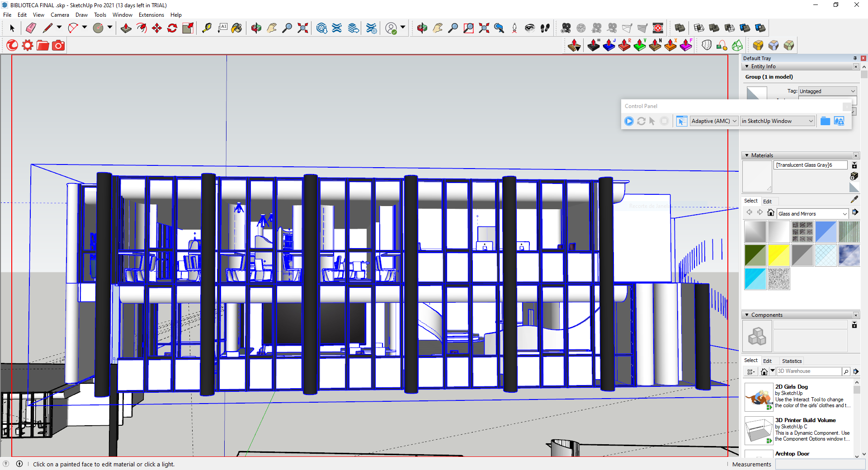Pick the dark green glass swatch

(755, 255)
